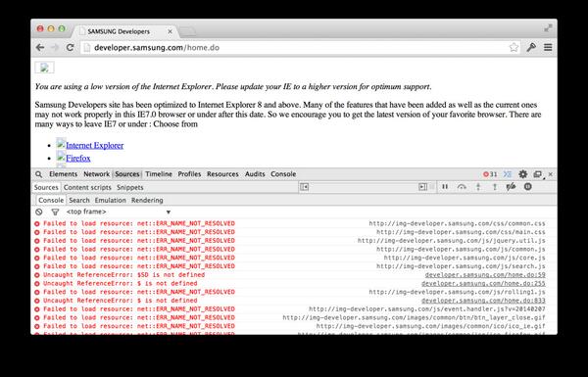The image size is (588, 377).
Task: Switch to the Elements panel
Action: pyautogui.click(x=63, y=174)
